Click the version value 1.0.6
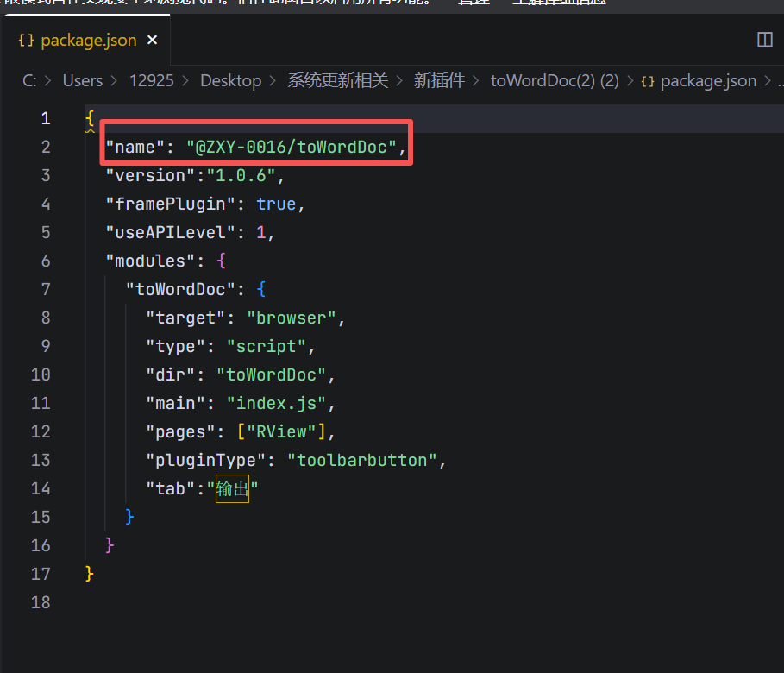Viewport: 784px width, 673px height. point(241,175)
